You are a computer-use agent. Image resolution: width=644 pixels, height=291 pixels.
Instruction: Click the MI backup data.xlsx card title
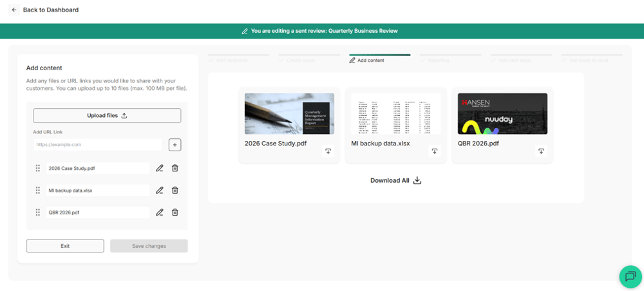pos(381,144)
